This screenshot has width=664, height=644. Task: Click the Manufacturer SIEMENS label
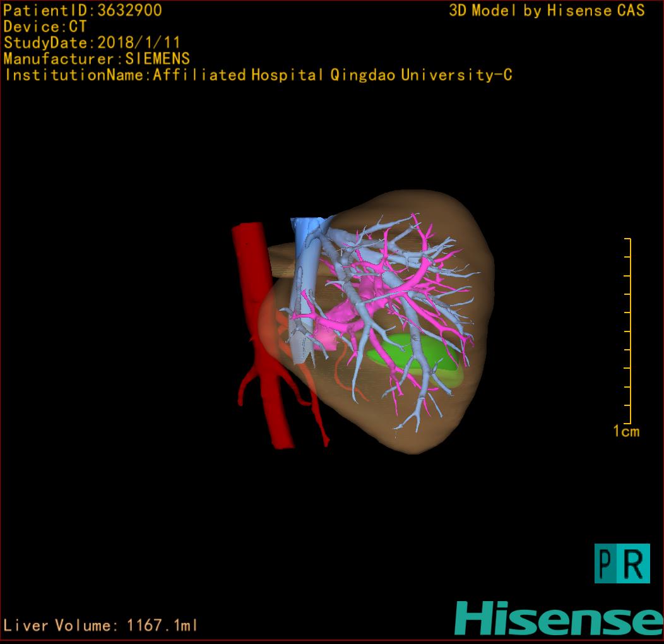(97, 59)
